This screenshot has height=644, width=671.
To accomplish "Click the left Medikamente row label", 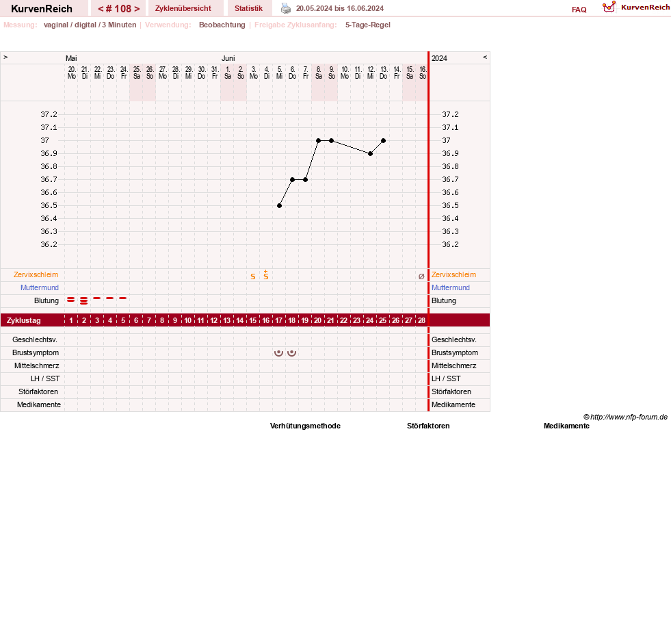I will coord(39,404).
